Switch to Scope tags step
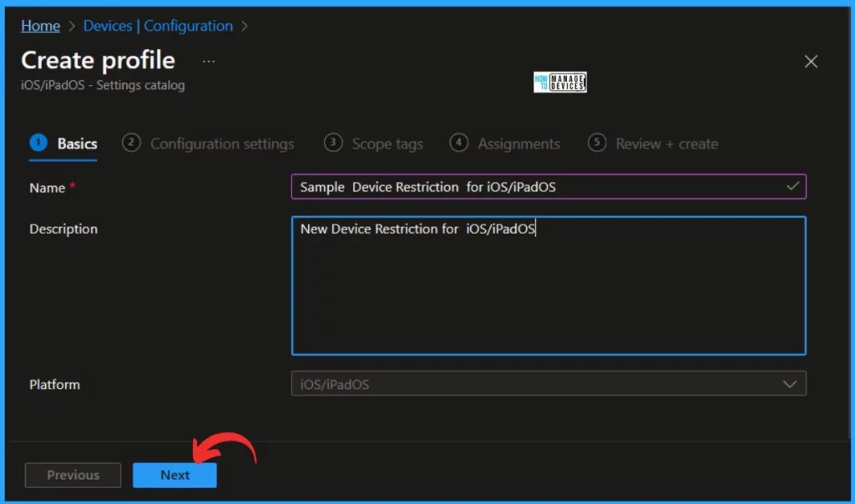Screen dimensions: 855x504 point(373,144)
